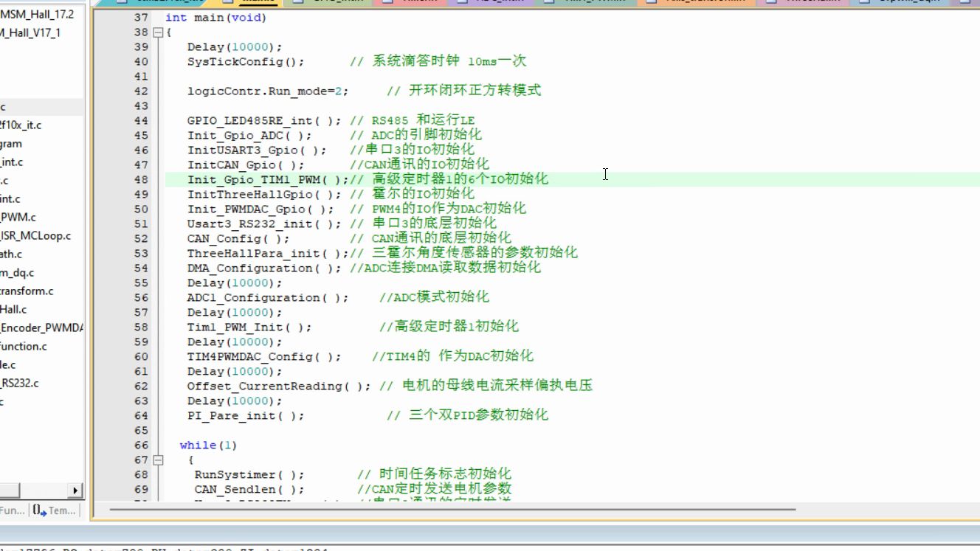Open Hall.c in the project tree
Viewport: 980px width, 551px height.
click(13, 310)
